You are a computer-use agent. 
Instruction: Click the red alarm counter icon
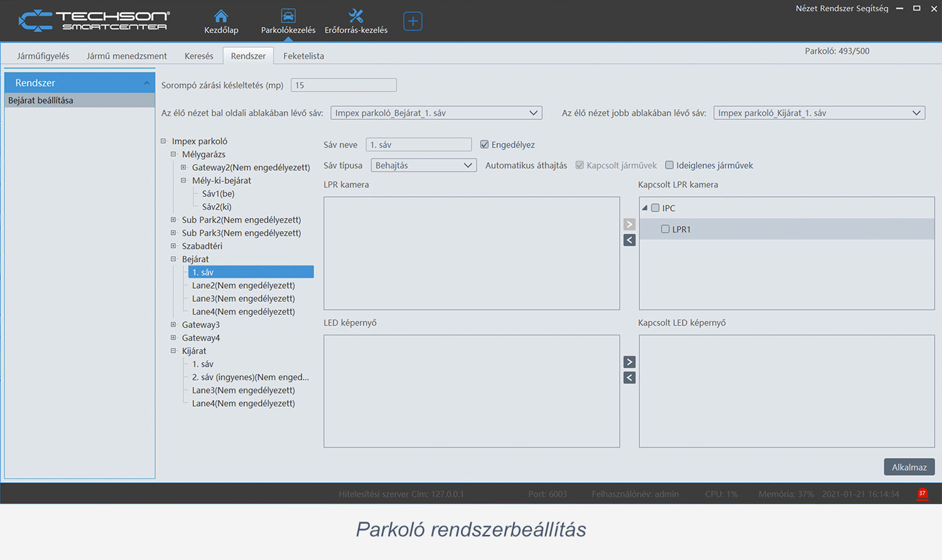[922, 493]
